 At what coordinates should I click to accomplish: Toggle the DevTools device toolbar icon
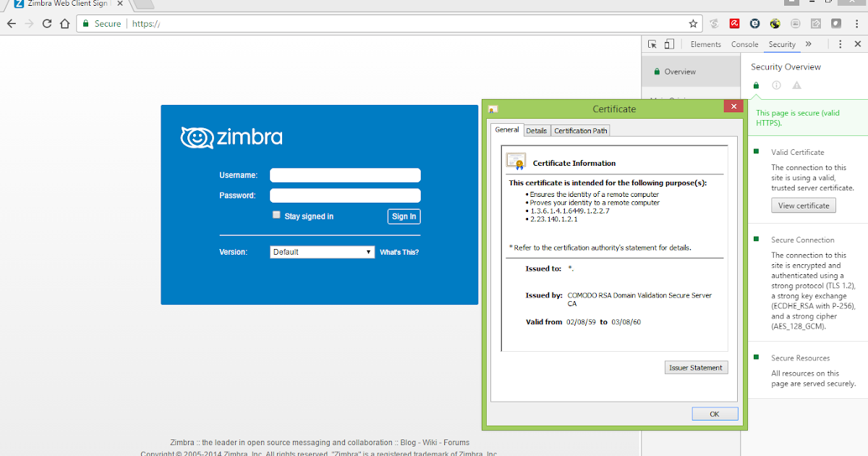[669, 44]
